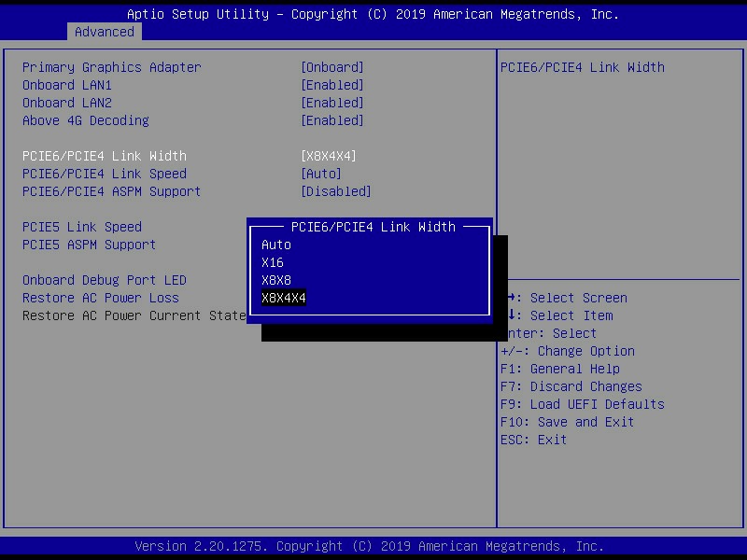
Task: Select PCIE6/PCIE4 Link Width row label
Action: (105, 156)
